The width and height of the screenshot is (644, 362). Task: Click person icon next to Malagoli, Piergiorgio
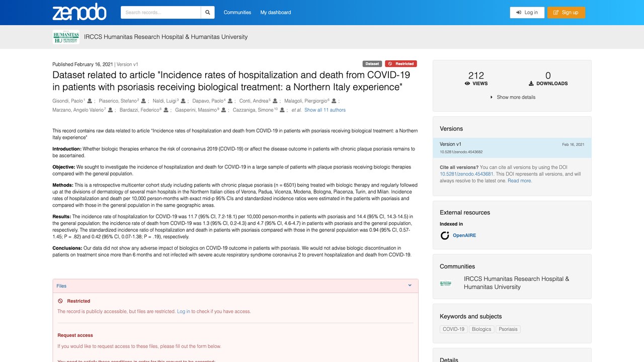(x=335, y=101)
